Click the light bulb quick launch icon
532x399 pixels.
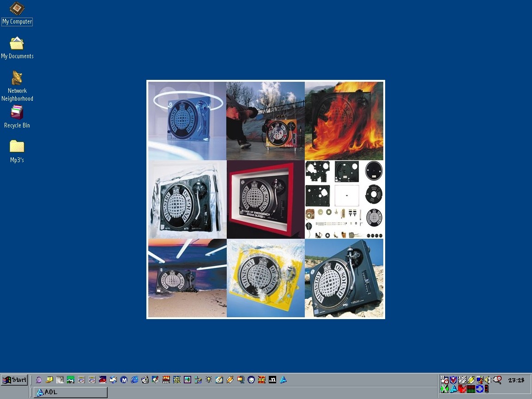[209, 380]
